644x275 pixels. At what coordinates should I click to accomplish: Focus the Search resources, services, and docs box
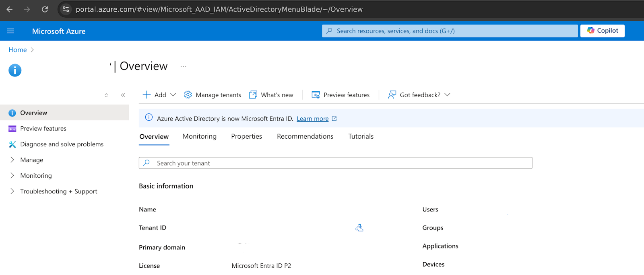[450, 31]
